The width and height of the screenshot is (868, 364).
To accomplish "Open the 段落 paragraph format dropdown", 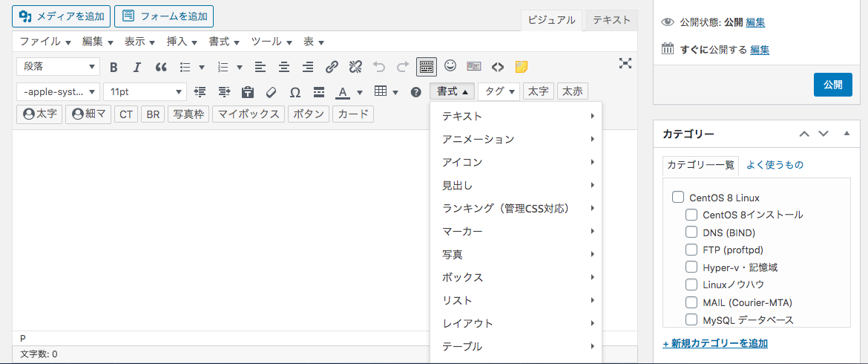I will (x=58, y=67).
